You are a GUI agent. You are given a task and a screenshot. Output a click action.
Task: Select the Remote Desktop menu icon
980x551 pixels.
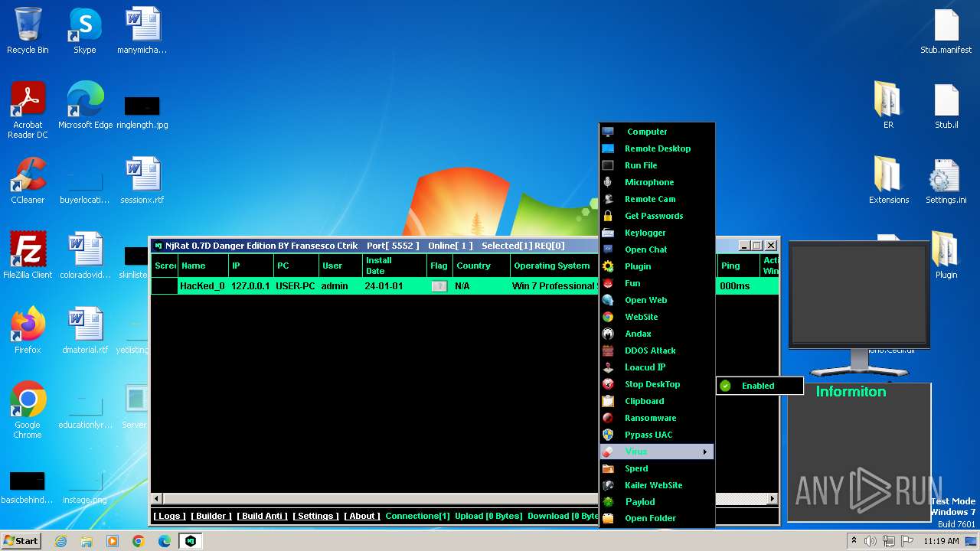608,148
